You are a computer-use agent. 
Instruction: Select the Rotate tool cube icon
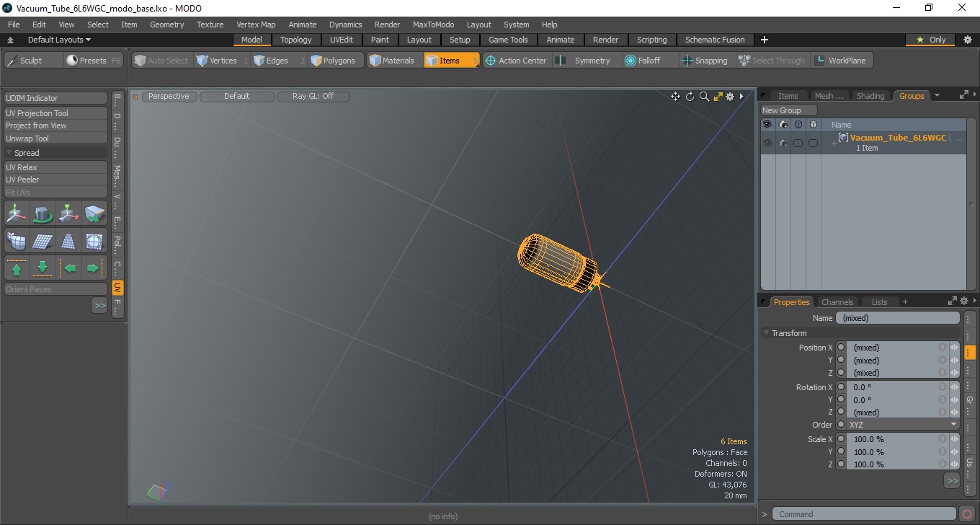43,213
